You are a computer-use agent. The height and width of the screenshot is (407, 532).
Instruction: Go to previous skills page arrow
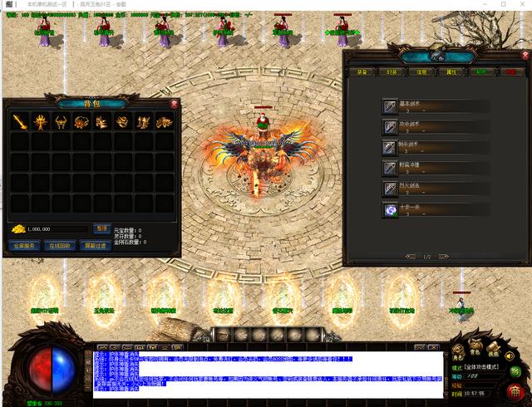(x=411, y=257)
